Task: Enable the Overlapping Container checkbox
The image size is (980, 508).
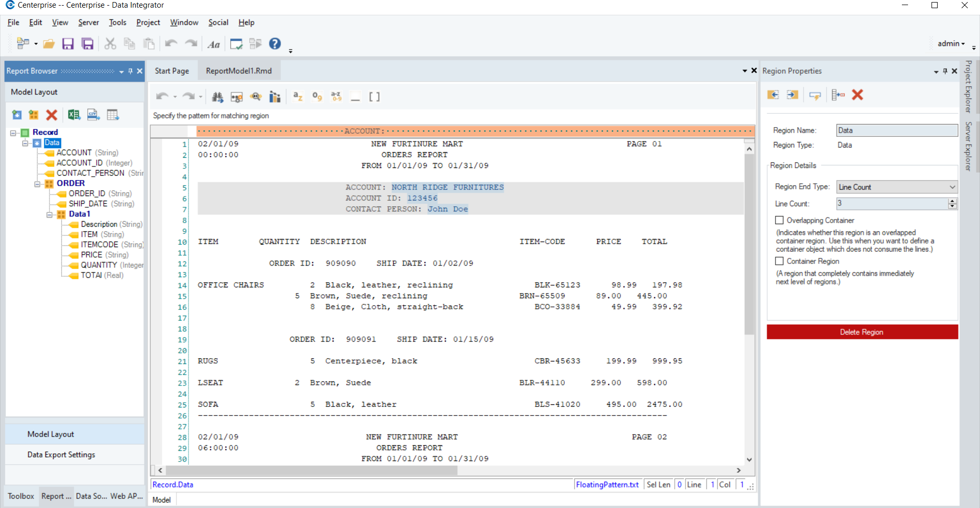Action: 779,220
